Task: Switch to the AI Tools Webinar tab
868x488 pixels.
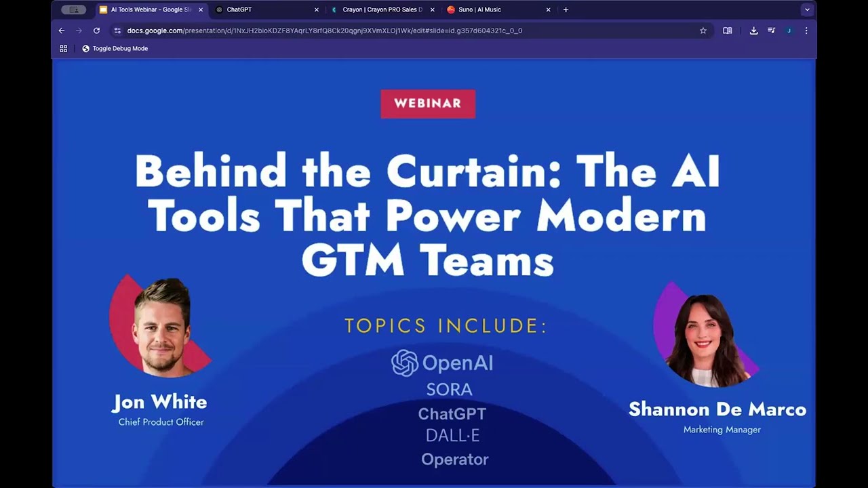Action: pyautogui.click(x=151, y=9)
